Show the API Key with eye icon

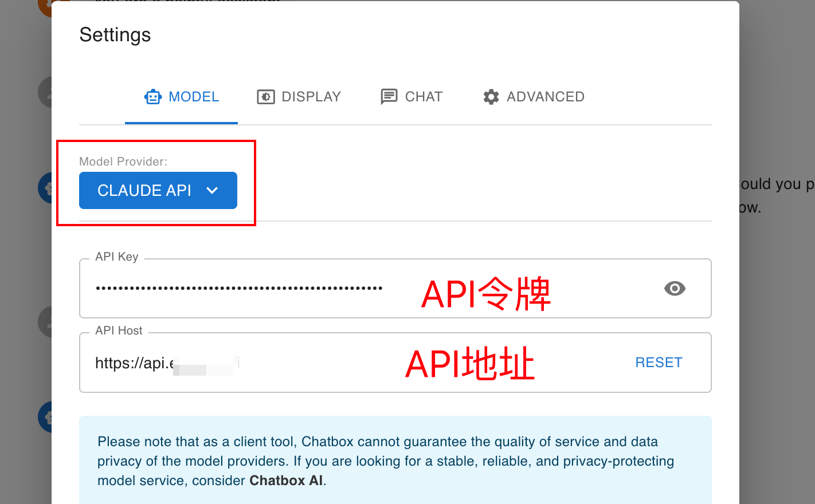[675, 288]
